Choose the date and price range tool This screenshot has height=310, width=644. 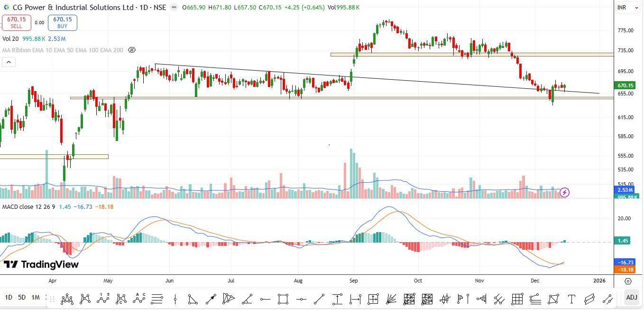(x=373, y=299)
